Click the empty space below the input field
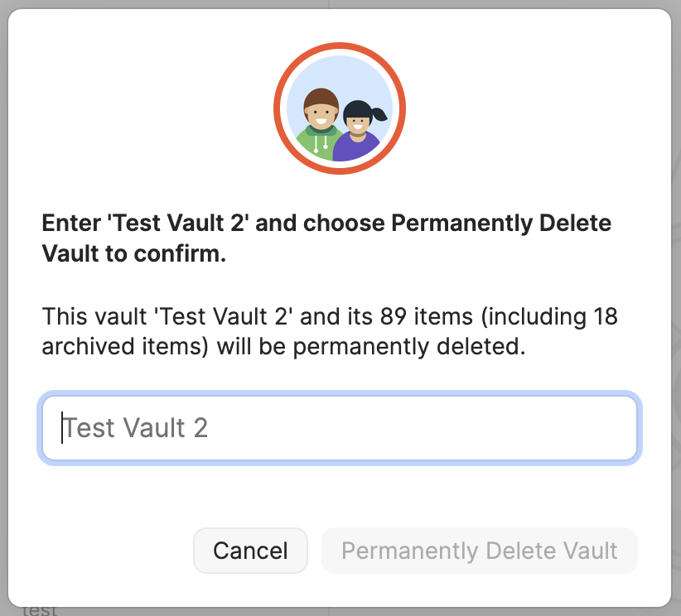681x616 pixels. tap(340, 493)
